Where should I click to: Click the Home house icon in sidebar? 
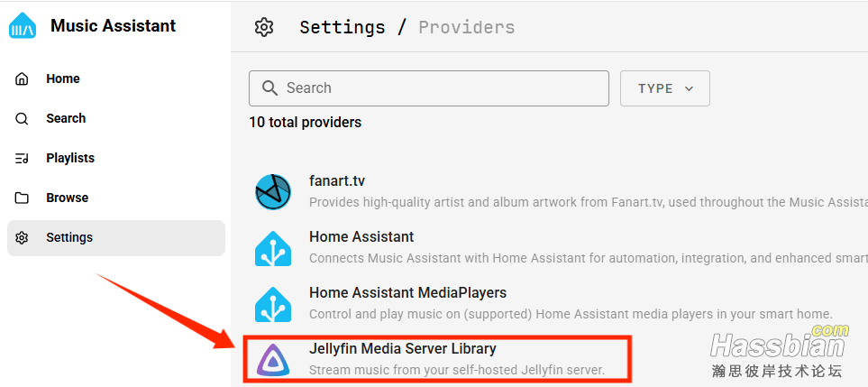click(23, 79)
